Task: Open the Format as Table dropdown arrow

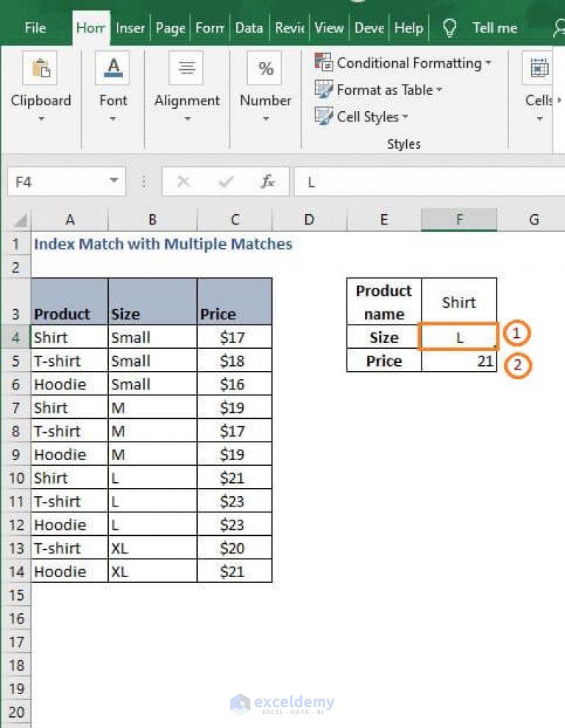Action: (x=438, y=88)
